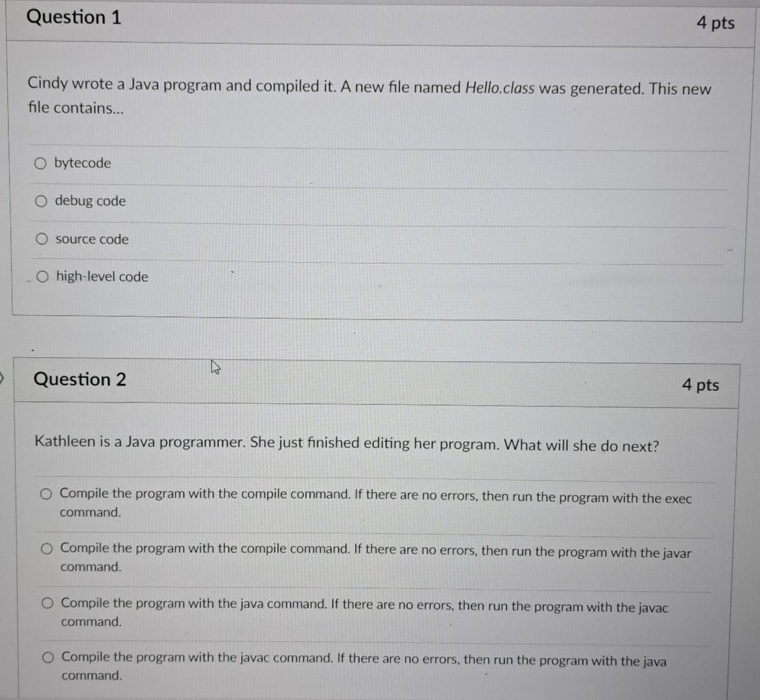Image resolution: width=760 pixels, height=700 pixels.
Task: Choose the answer ending with the javac command
Action: point(47,603)
